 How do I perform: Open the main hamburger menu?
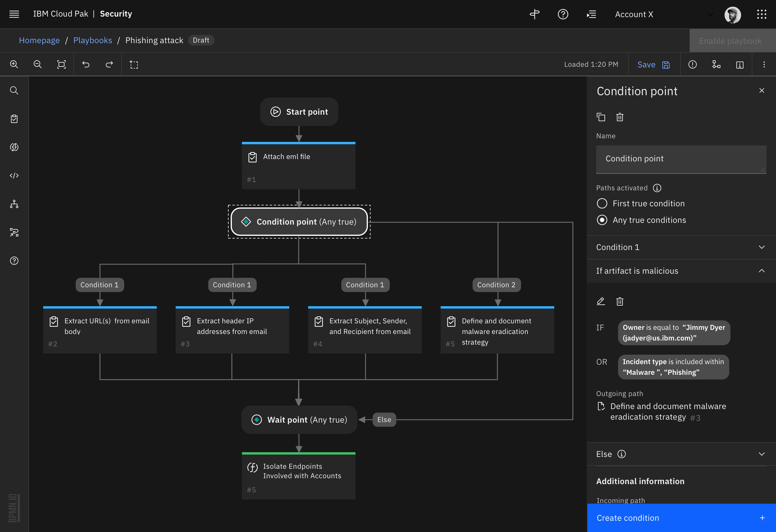tap(14, 14)
